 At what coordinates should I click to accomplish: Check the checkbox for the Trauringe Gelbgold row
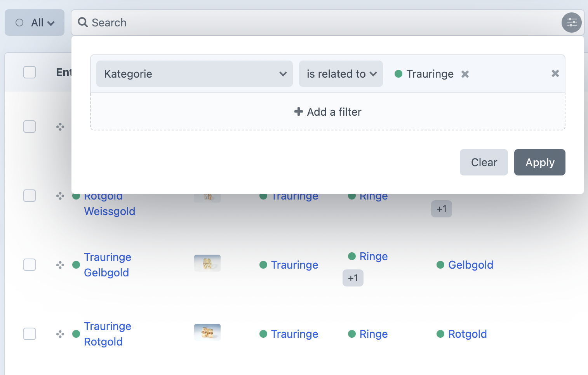tap(30, 265)
